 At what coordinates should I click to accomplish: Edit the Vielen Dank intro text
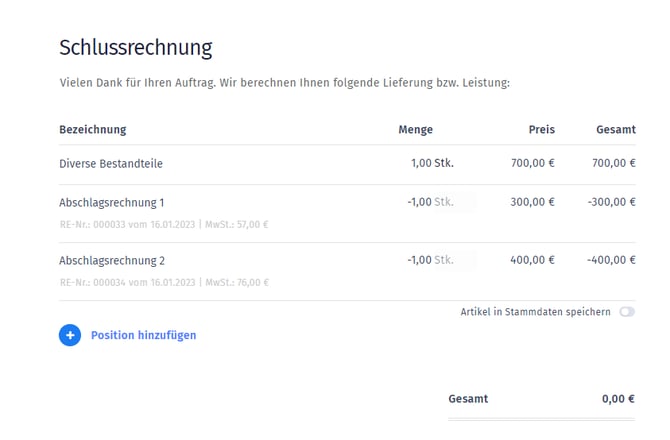coord(285,83)
